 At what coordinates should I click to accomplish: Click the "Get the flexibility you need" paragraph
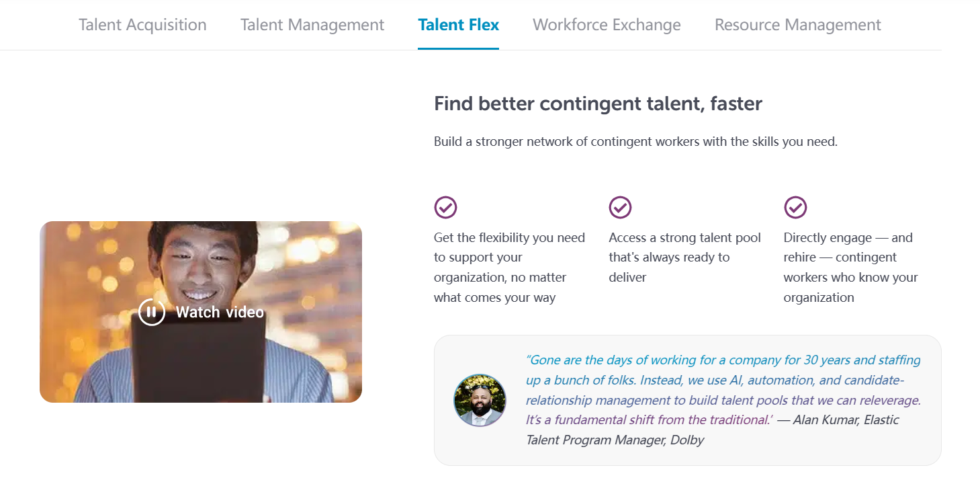click(x=509, y=268)
